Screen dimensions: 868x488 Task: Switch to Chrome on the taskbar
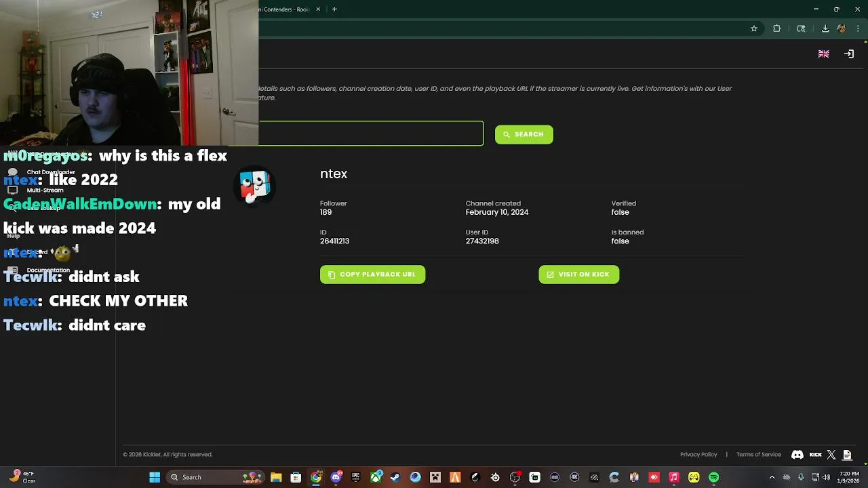[x=316, y=477]
